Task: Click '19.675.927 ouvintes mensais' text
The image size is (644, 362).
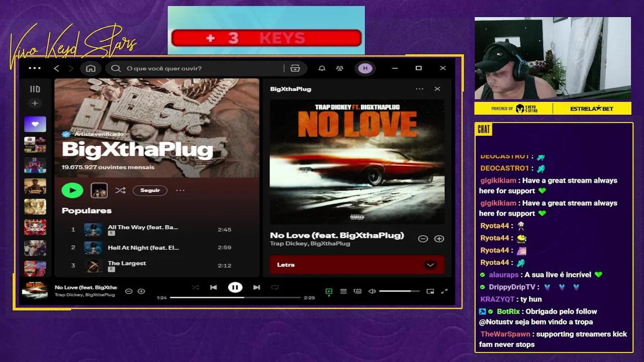Action: 108,167
